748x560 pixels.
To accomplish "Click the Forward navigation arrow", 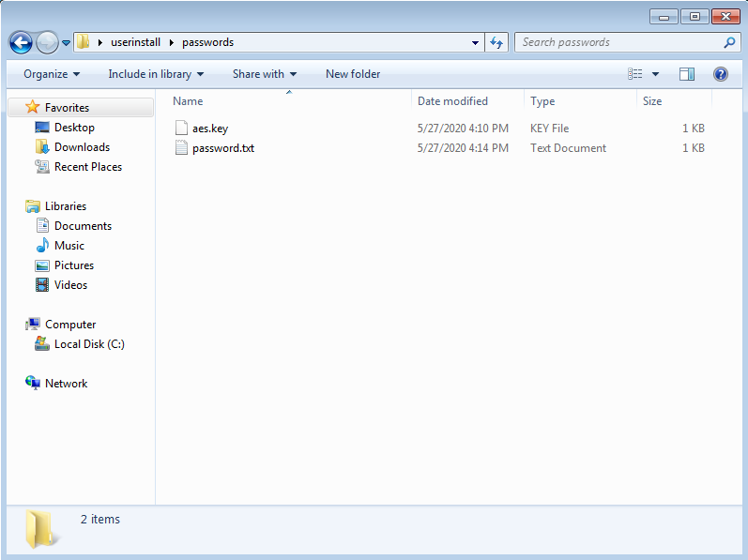I will tap(47, 43).
